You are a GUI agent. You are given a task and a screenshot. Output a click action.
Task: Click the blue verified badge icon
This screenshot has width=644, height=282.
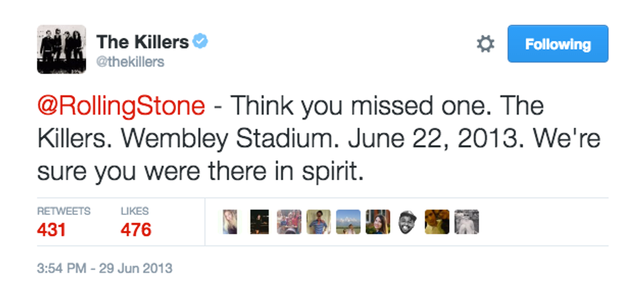point(200,42)
